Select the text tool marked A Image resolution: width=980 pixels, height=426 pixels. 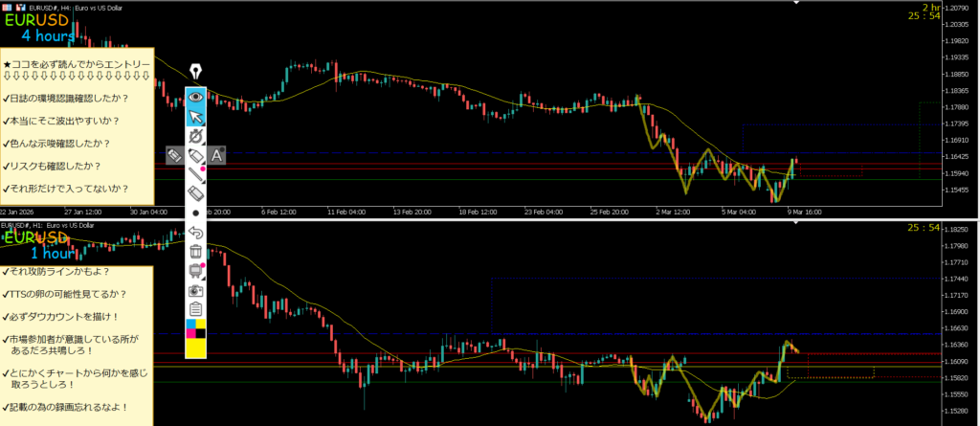point(217,154)
